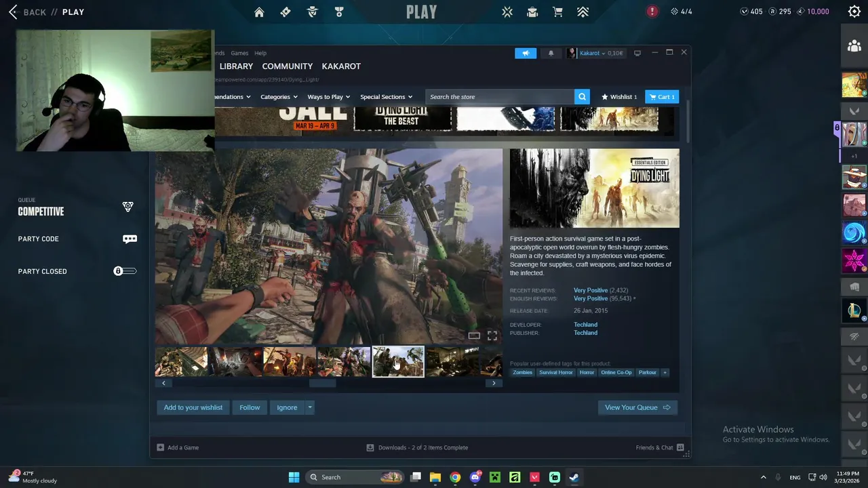The height and width of the screenshot is (488, 868).
Task: Add Dying Light to your wishlist
Action: point(193,407)
